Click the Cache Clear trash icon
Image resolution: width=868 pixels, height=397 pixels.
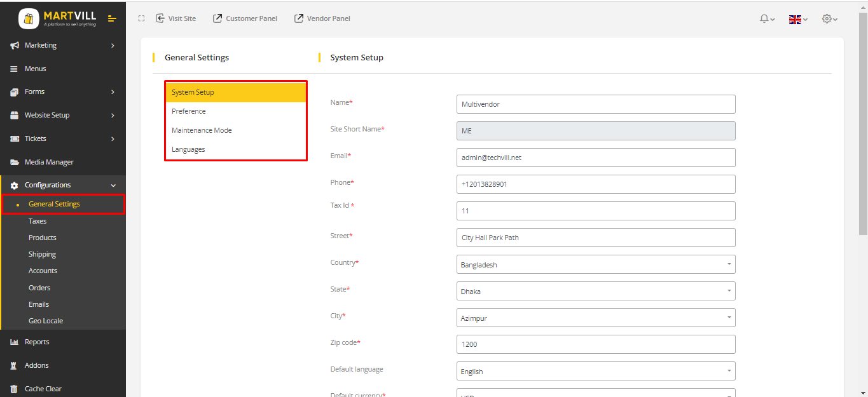[x=14, y=389]
